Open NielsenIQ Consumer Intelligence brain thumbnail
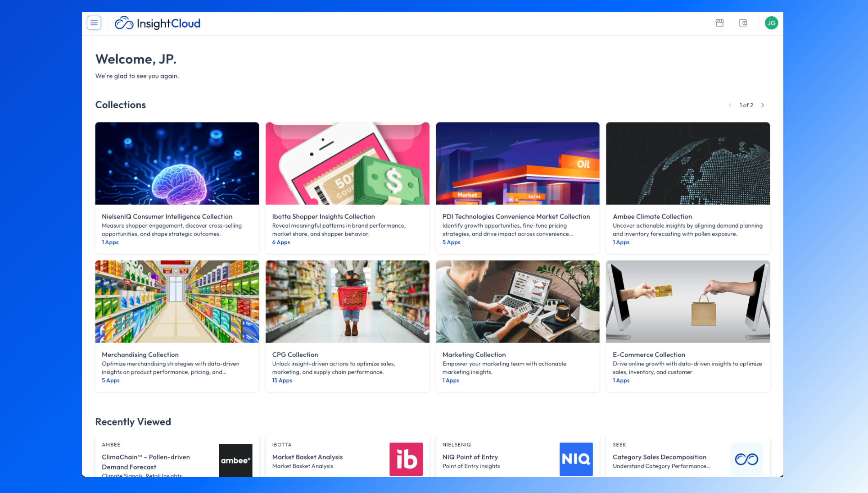 tap(177, 164)
